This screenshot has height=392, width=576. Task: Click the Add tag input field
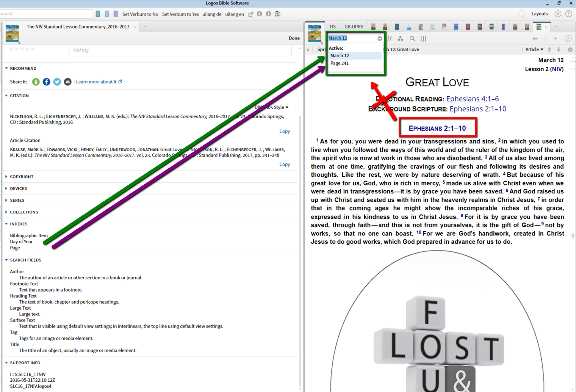point(180,50)
